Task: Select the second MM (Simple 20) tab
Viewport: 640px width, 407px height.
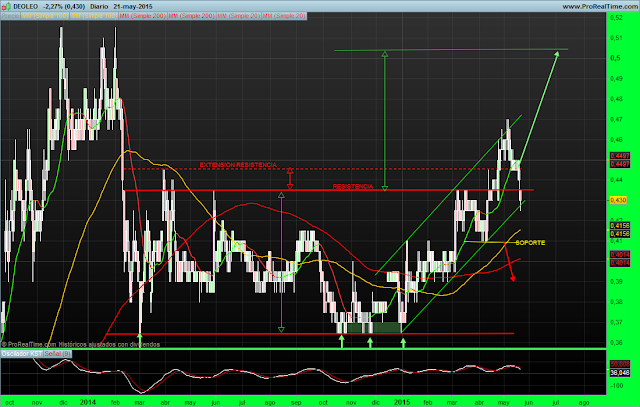Action: tap(284, 16)
